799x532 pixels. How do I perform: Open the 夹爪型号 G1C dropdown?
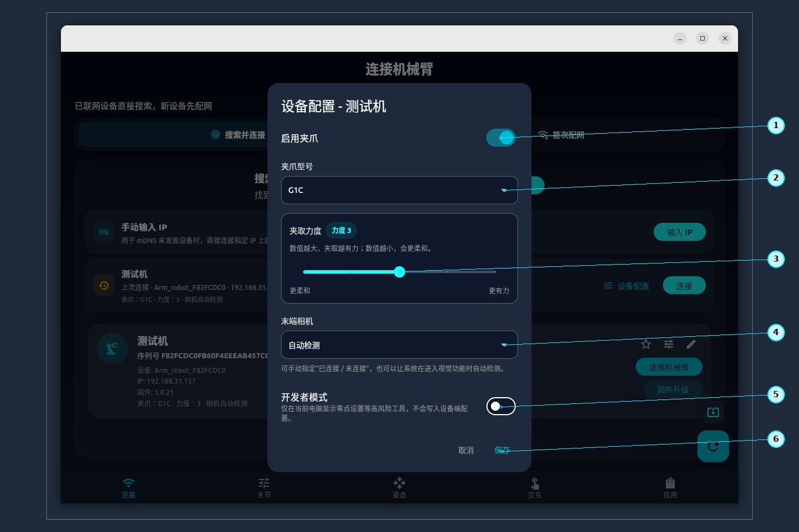(399, 190)
